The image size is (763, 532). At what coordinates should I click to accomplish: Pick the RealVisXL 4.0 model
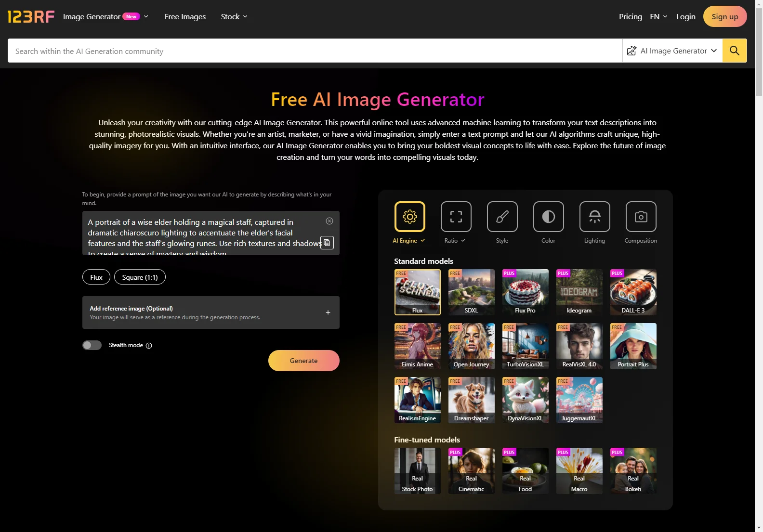coord(579,346)
